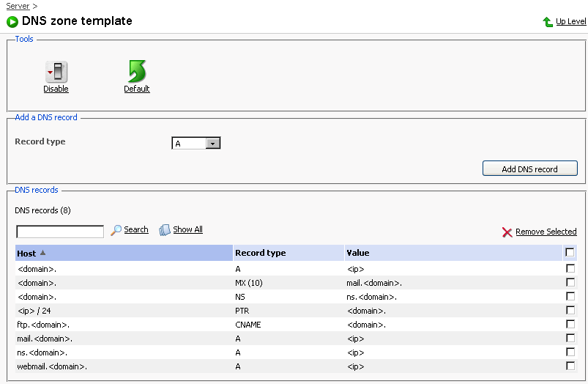This screenshot has width=588, height=384.
Task: Click the Disable switch icon
Action: pos(56,72)
